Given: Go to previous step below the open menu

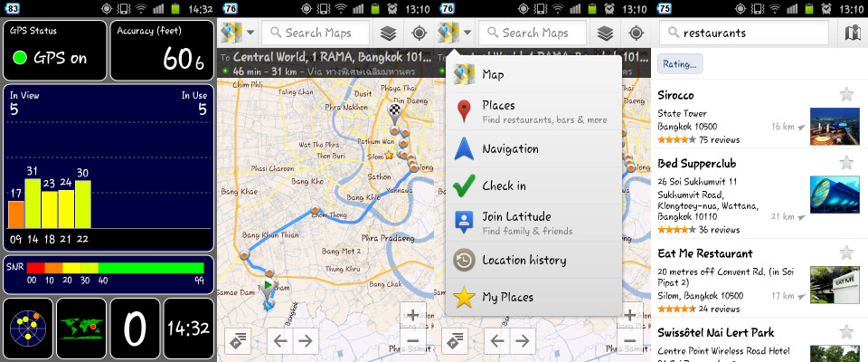Looking at the screenshot, I should click(497, 340).
